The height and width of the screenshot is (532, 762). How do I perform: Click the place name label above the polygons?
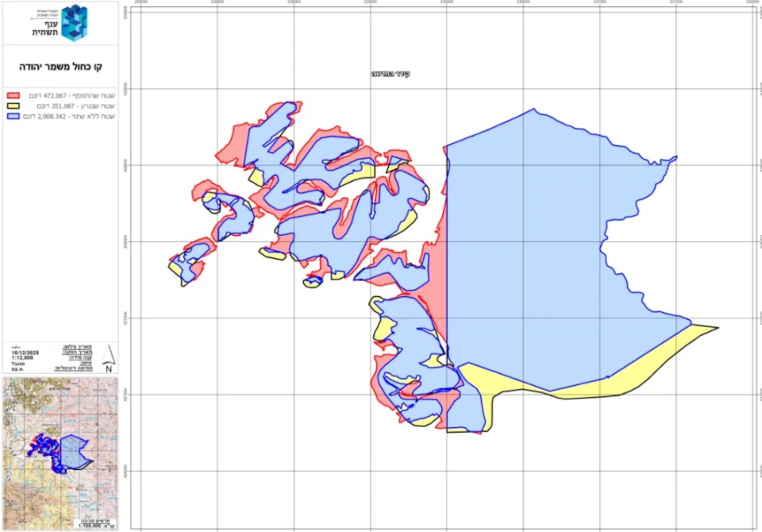[391, 74]
